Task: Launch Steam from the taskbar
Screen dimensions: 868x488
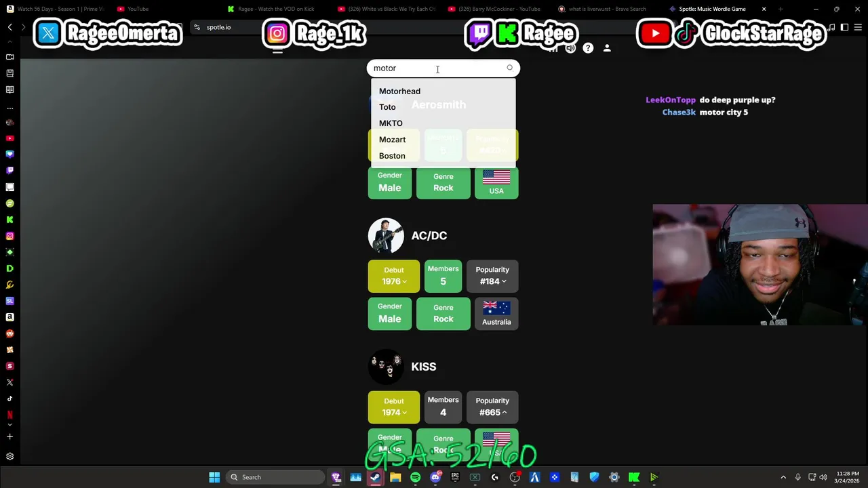Action: pyautogui.click(x=375, y=477)
